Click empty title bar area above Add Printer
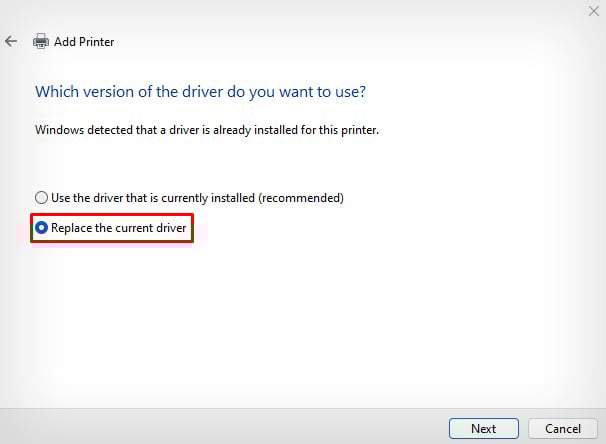The width and height of the screenshot is (606, 444). [300, 12]
